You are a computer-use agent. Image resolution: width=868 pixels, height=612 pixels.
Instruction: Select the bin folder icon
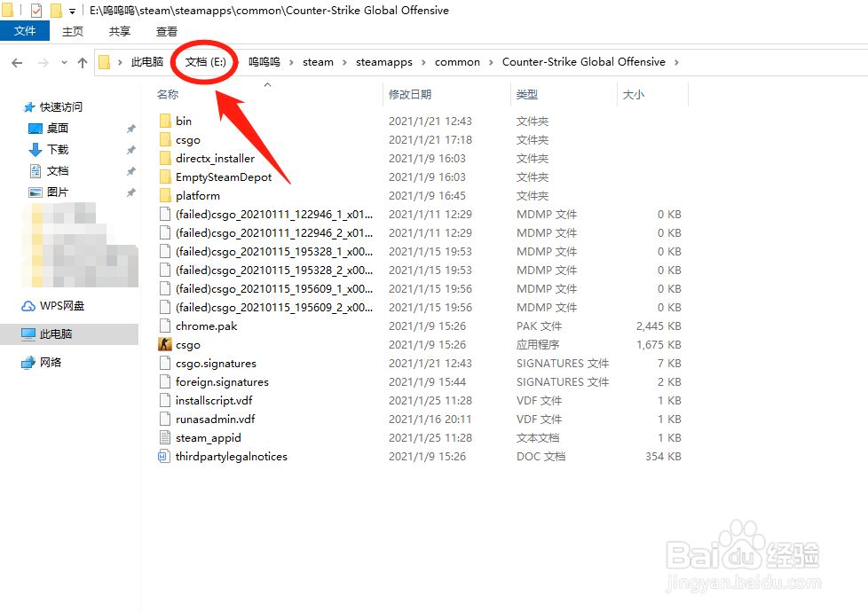tap(165, 122)
